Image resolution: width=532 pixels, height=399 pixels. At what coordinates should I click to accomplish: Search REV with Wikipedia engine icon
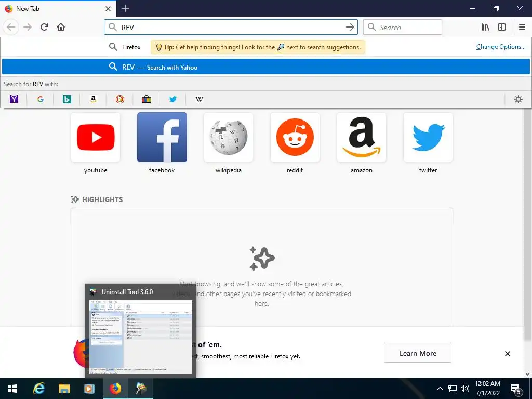pos(199,99)
